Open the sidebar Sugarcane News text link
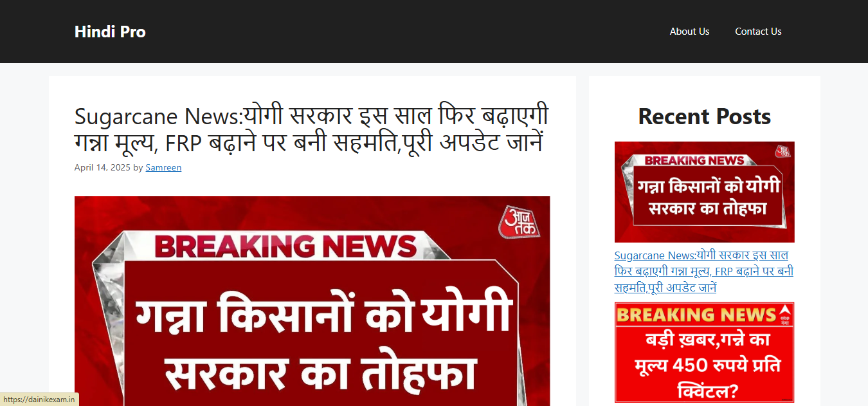868x406 pixels. [704, 272]
